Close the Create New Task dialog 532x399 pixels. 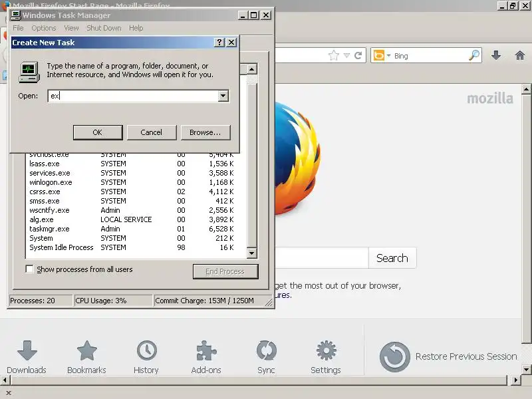pos(231,43)
